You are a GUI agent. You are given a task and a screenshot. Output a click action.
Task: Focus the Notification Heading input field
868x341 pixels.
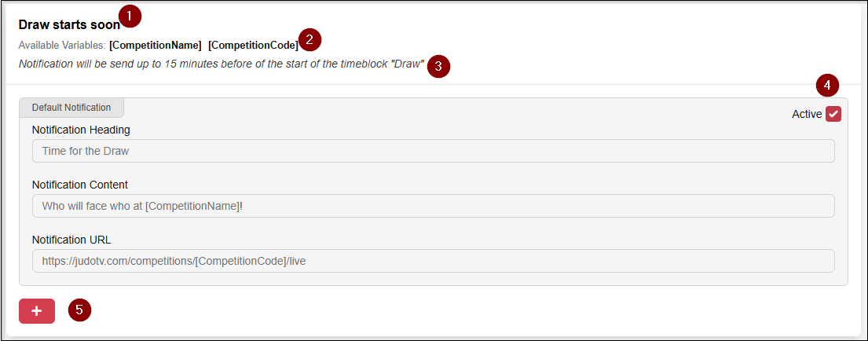[433, 151]
